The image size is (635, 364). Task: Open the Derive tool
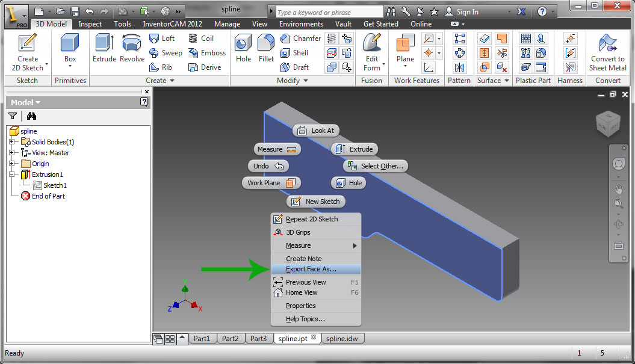tap(205, 67)
